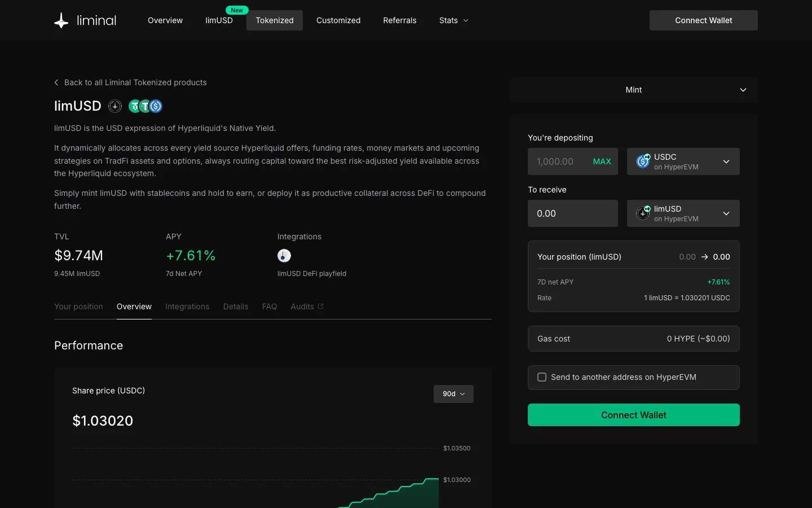
Task: Click the 7D net APY +7.61% value in panel
Action: coord(718,282)
